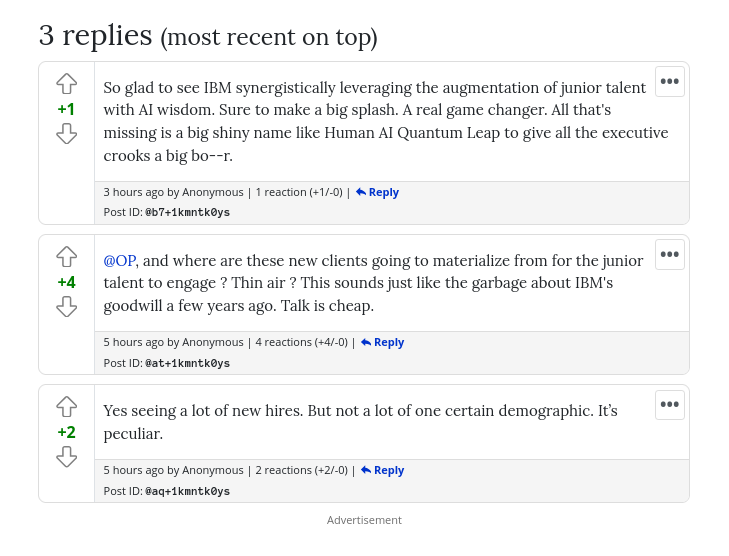The width and height of the screenshot is (729, 556).
Task: Click post ID @aq+1kmntk0ys
Action: point(187,491)
